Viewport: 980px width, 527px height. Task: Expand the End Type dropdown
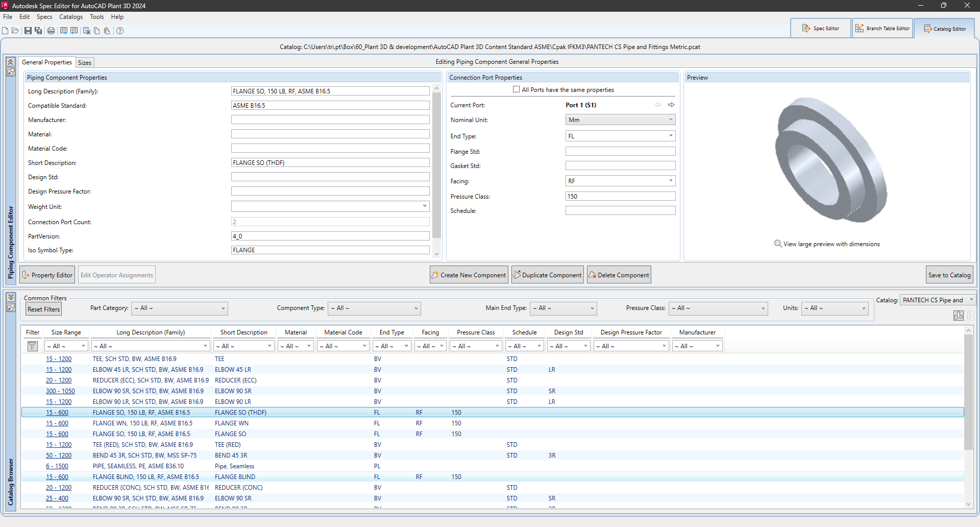click(x=671, y=136)
